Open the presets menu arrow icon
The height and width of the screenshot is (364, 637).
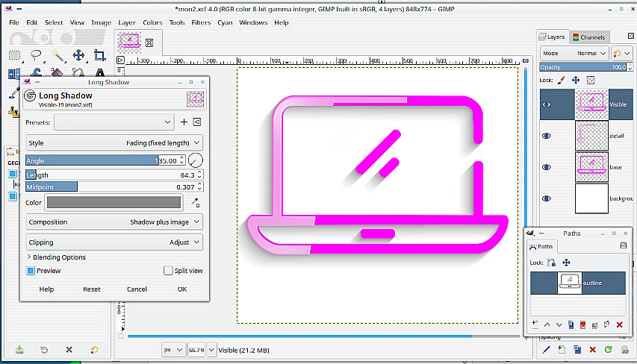197,122
